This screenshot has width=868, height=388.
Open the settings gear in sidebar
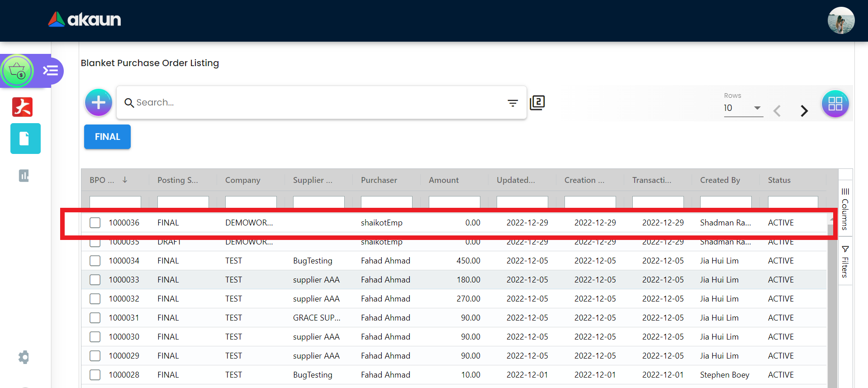[x=24, y=357]
